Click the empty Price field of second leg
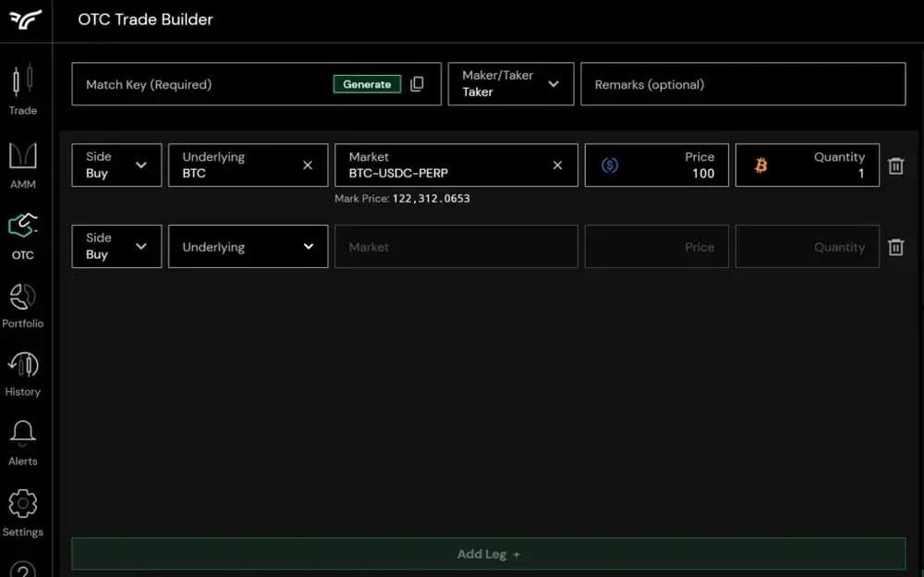Screen dimensions: 924x577 pos(656,246)
